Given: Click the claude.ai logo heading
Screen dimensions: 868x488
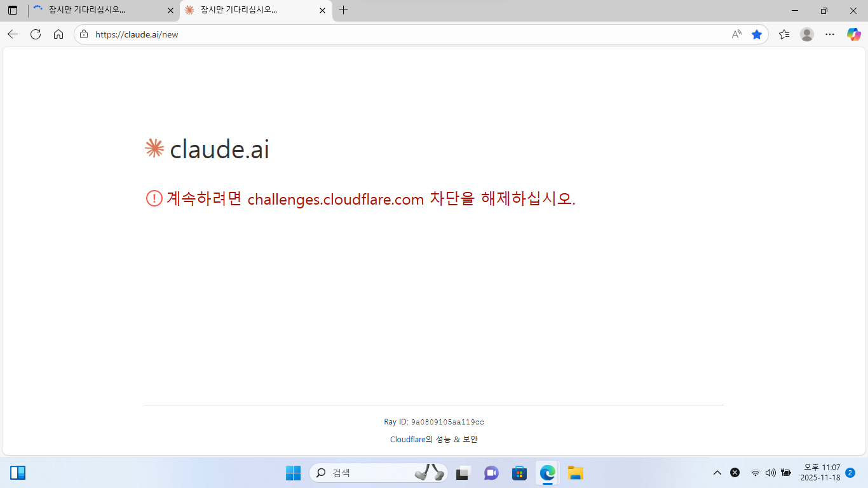Looking at the screenshot, I should [207, 149].
